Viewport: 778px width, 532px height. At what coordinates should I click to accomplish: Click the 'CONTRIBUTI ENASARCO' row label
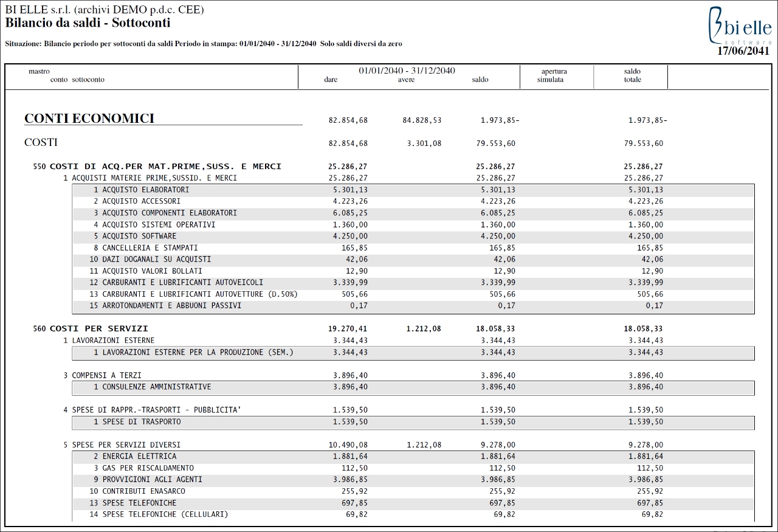click(x=143, y=491)
